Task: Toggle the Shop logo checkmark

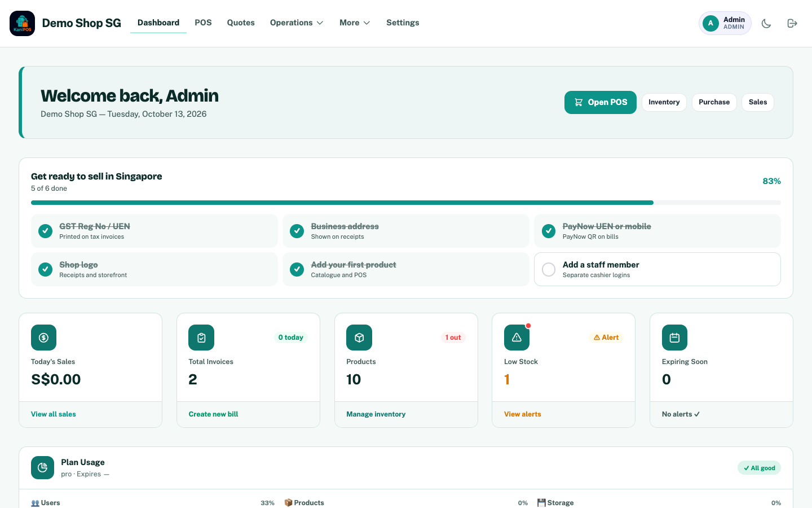Action: pyautogui.click(x=45, y=269)
